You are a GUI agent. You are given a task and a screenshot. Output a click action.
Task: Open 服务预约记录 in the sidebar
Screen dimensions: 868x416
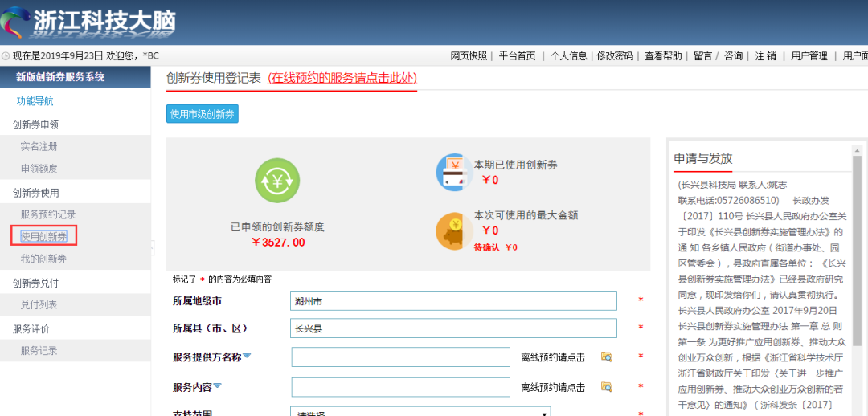pos(48,214)
